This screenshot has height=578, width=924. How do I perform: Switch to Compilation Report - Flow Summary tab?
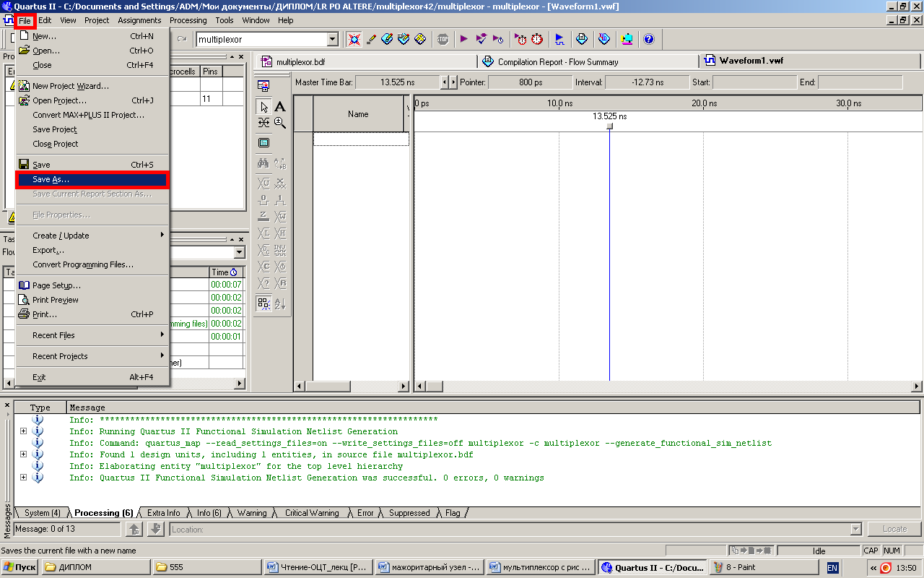pos(588,62)
